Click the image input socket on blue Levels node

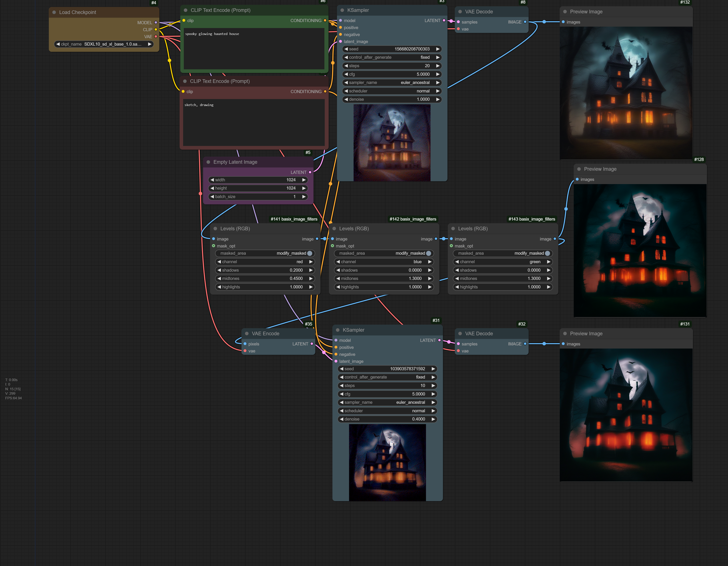(x=332, y=239)
